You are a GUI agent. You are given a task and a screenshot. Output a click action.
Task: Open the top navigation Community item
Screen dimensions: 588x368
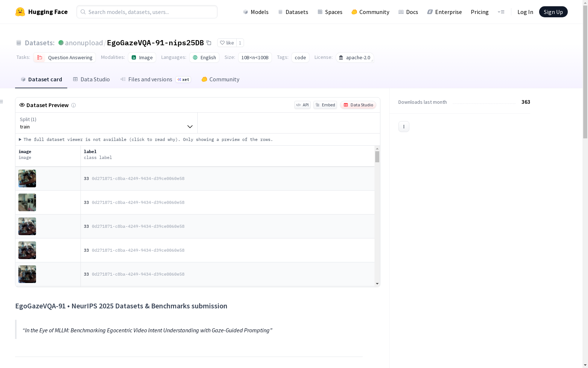pos(370,12)
